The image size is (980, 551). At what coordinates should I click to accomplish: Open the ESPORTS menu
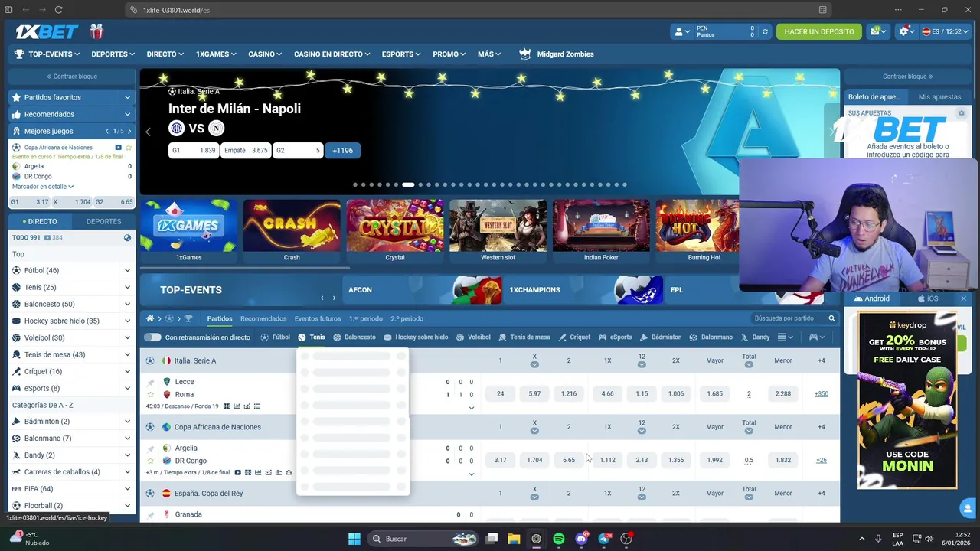pos(401,54)
